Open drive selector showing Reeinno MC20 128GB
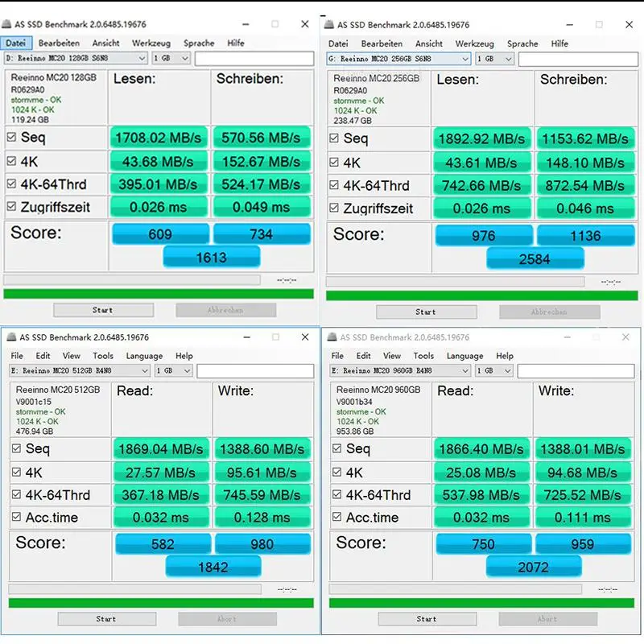Viewport: 644px width, 644px height. click(x=76, y=58)
